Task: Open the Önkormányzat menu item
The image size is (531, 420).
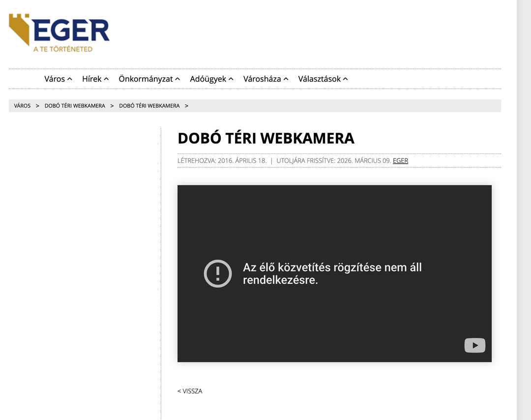Action: (146, 79)
